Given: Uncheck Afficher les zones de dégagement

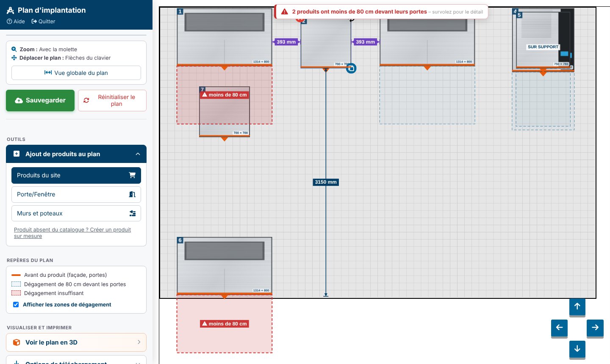Looking at the screenshot, I should (x=16, y=305).
